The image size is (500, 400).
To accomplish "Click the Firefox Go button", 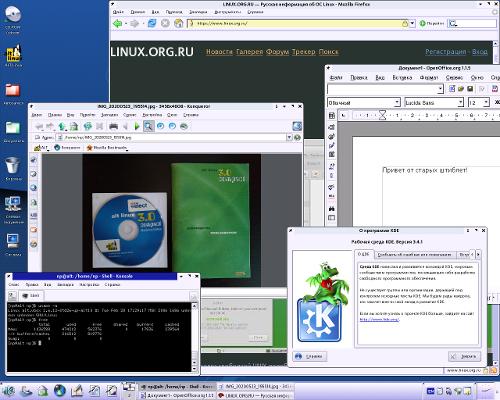I will coord(432,23).
